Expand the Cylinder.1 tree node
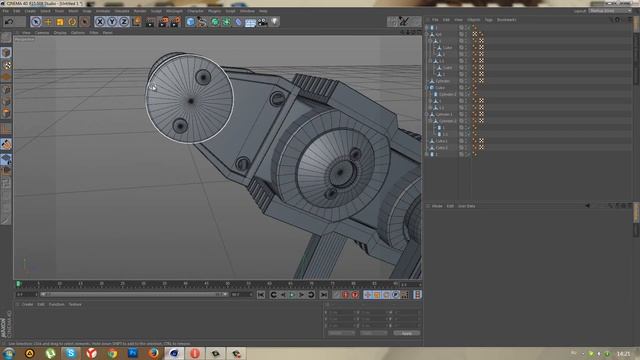 [x=427, y=114]
